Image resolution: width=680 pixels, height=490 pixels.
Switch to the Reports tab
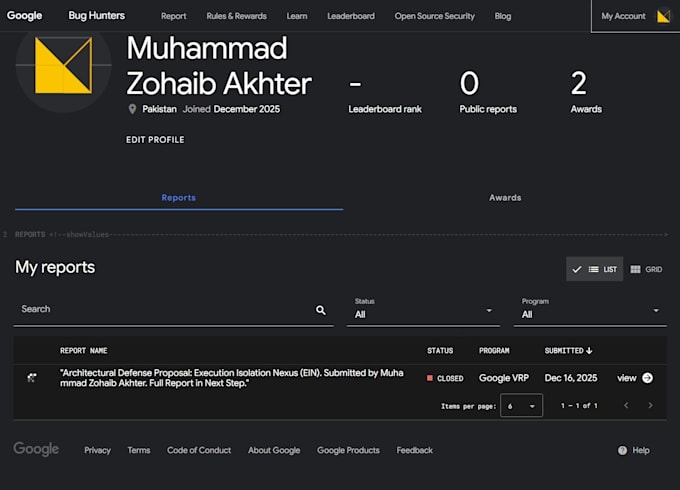[x=179, y=198]
